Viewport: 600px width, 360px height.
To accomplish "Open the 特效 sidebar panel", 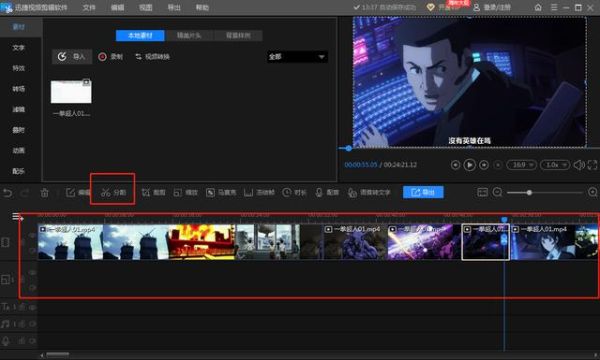I will (18, 68).
